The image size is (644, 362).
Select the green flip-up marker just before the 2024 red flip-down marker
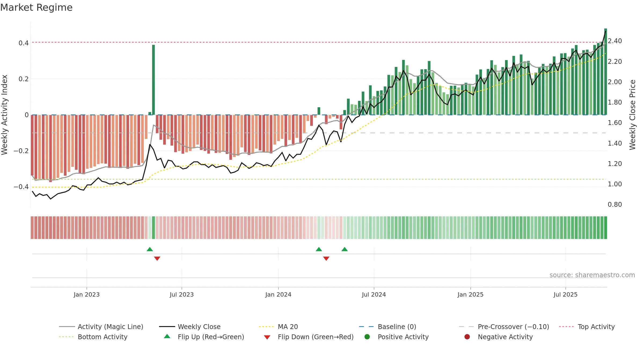(319, 249)
